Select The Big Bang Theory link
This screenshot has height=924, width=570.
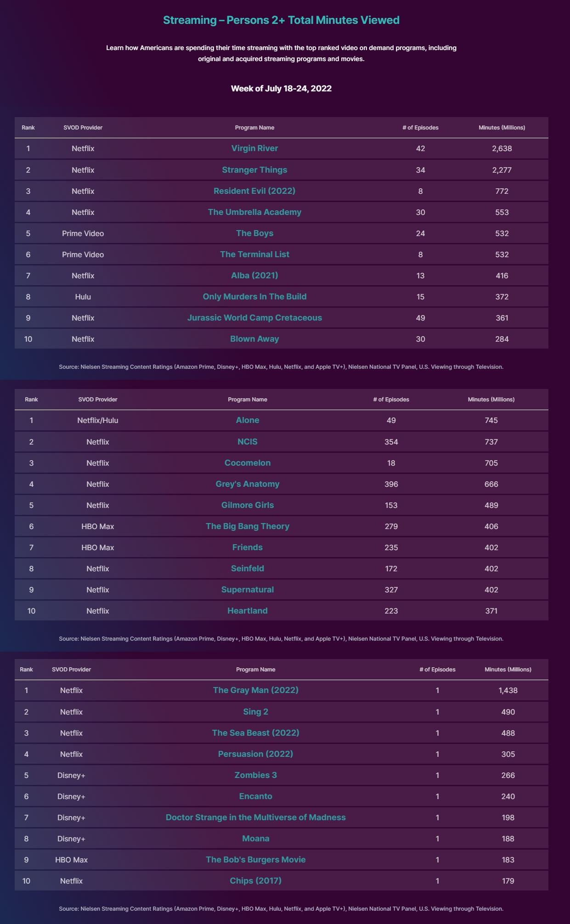[x=248, y=526]
